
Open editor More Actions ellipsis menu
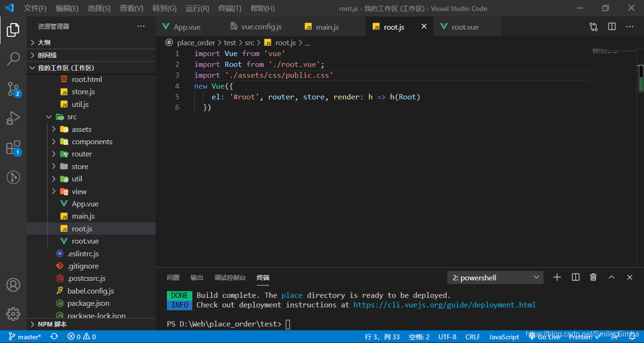630,27
